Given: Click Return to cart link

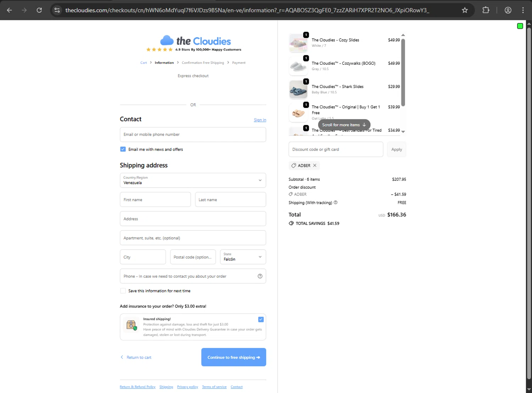Looking at the screenshot, I should [136, 357].
